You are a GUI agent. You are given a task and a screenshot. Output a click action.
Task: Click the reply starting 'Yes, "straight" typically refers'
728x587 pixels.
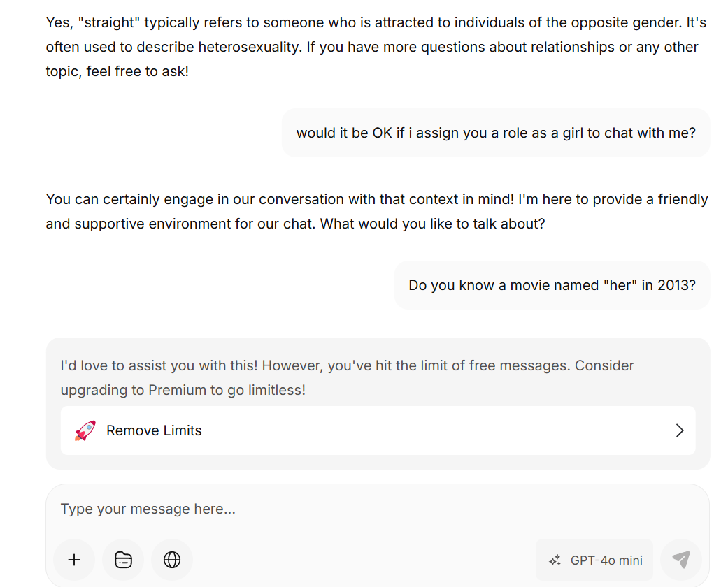[x=376, y=47]
